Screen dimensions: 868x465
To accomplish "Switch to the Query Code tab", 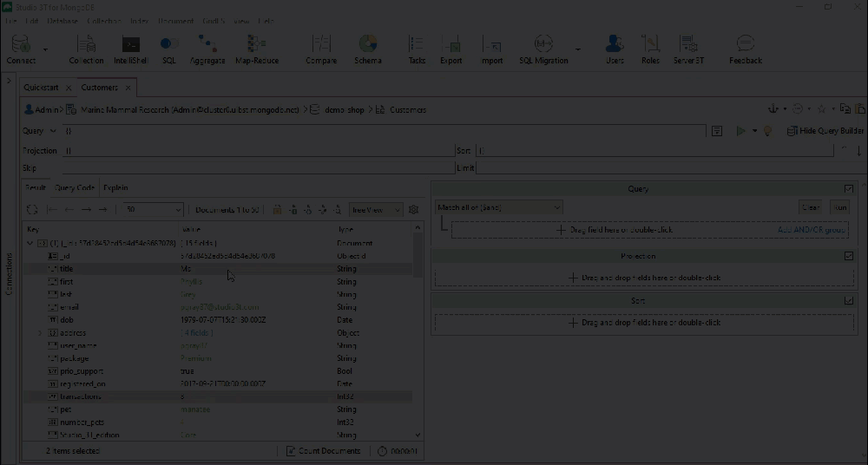I will (74, 187).
